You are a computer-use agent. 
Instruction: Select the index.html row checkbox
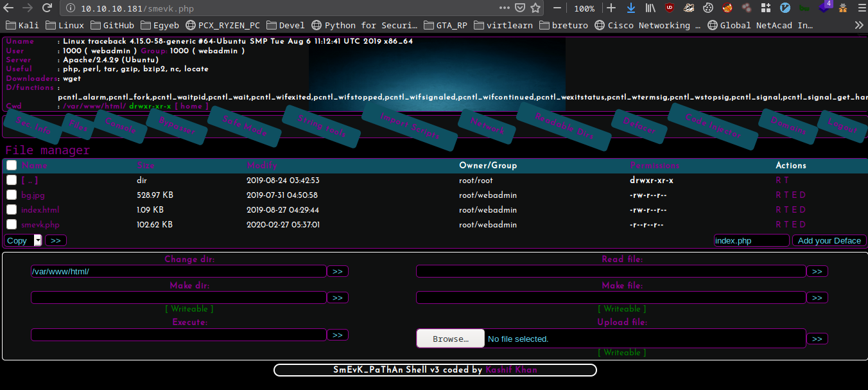click(x=12, y=209)
